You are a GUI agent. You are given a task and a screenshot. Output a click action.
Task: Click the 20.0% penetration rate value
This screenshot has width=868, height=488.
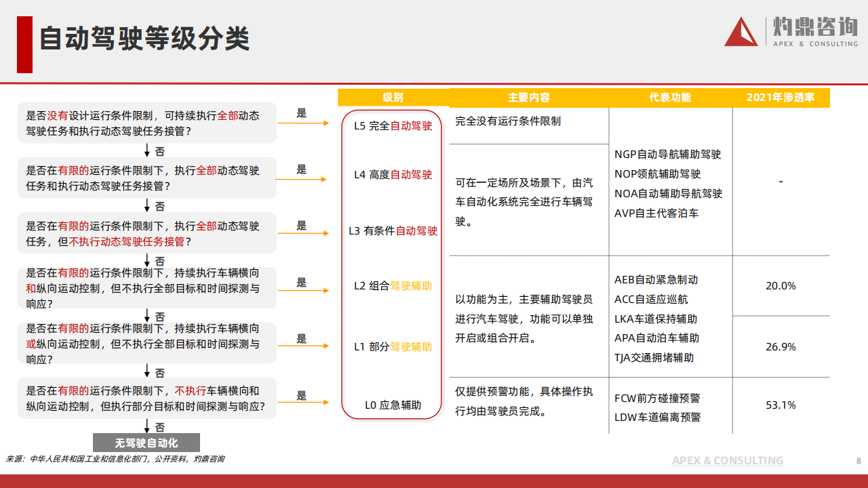(x=781, y=286)
